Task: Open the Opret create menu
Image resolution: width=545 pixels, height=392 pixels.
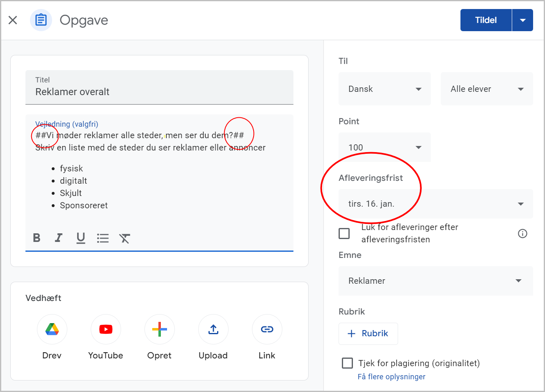Action: (x=160, y=329)
